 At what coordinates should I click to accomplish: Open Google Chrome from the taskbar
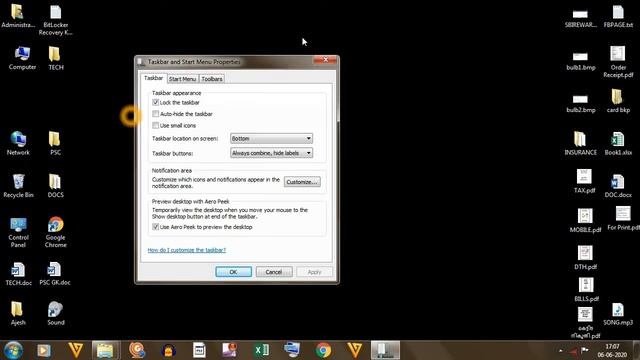323,350
